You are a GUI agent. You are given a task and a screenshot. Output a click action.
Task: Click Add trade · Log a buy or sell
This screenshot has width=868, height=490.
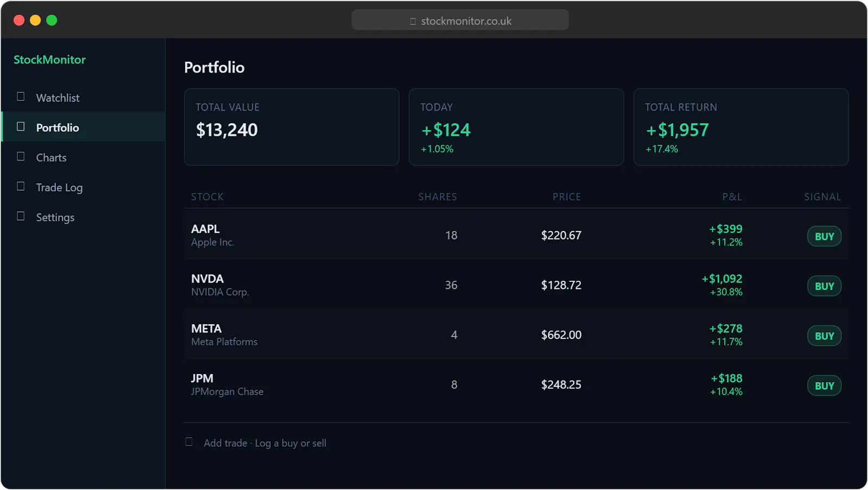(265, 443)
